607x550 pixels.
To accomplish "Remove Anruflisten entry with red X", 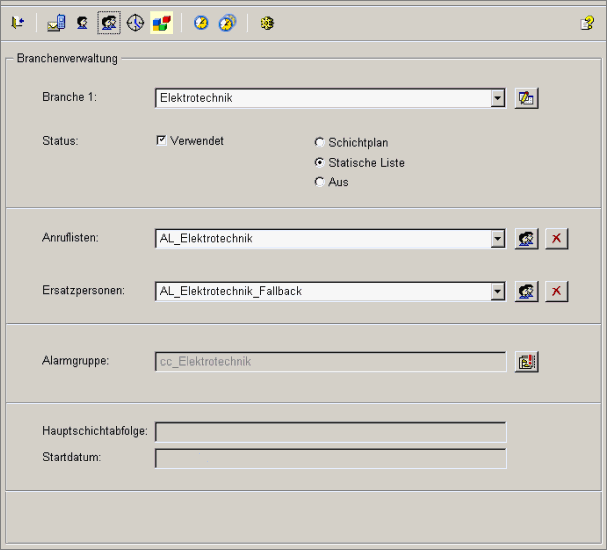I will [x=557, y=239].
